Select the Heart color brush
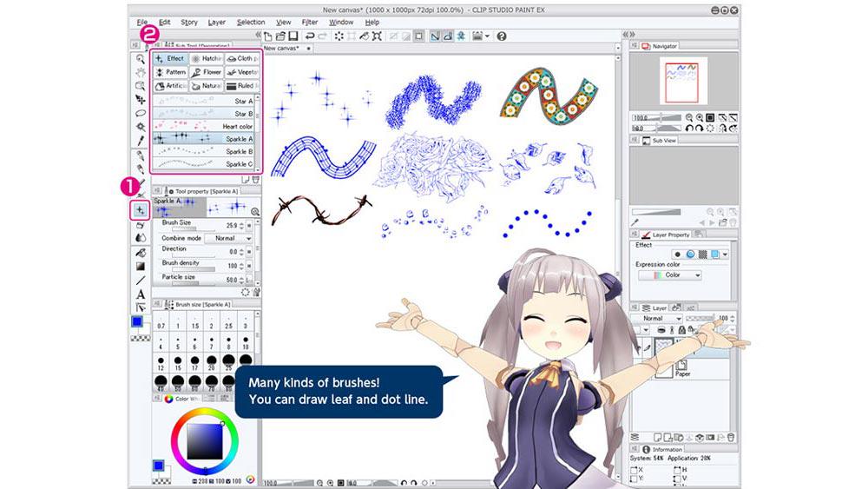Viewport: 868px width, 489px height. [x=204, y=126]
